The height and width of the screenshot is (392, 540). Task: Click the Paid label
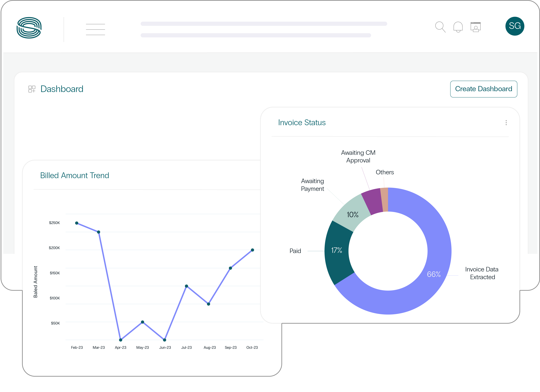click(295, 251)
